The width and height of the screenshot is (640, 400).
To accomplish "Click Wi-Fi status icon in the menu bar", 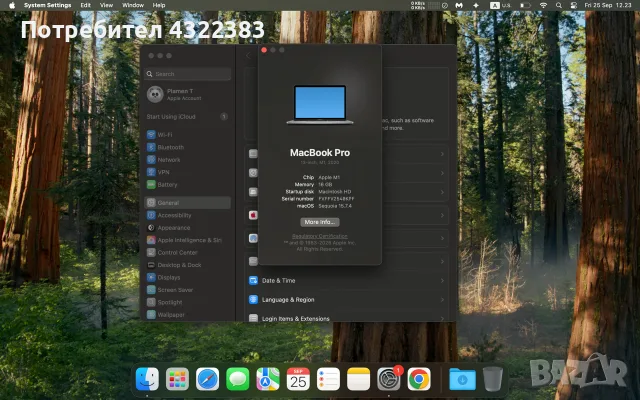I will (x=543, y=5).
